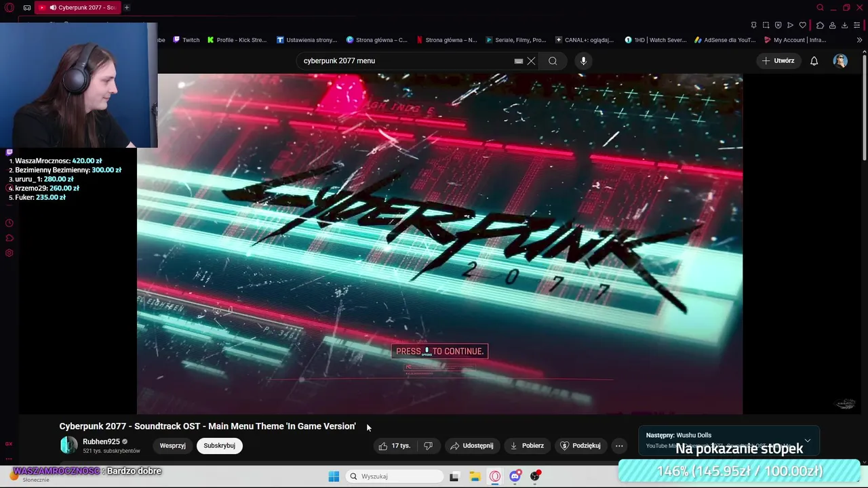Click the Subskrybuj subscribe button
This screenshot has height=488, width=868.
(x=219, y=445)
